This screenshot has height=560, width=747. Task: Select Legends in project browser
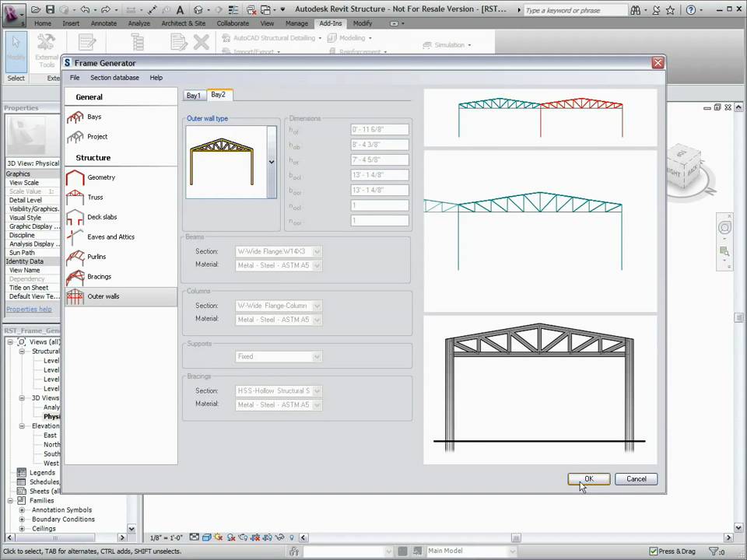pyautogui.click(x=42, y=473)
